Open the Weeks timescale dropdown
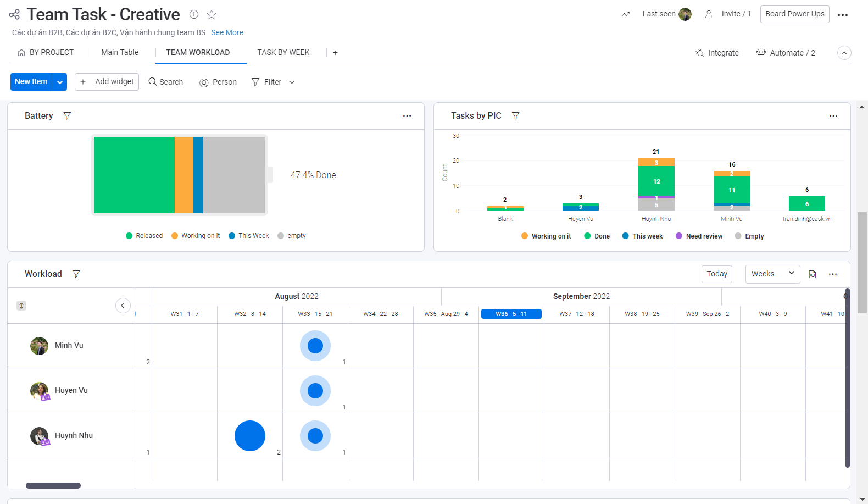 (772, 274)
